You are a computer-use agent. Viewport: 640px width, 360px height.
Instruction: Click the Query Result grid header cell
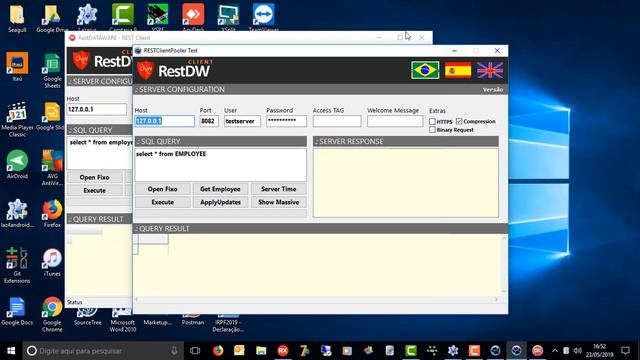pos(153,239)
